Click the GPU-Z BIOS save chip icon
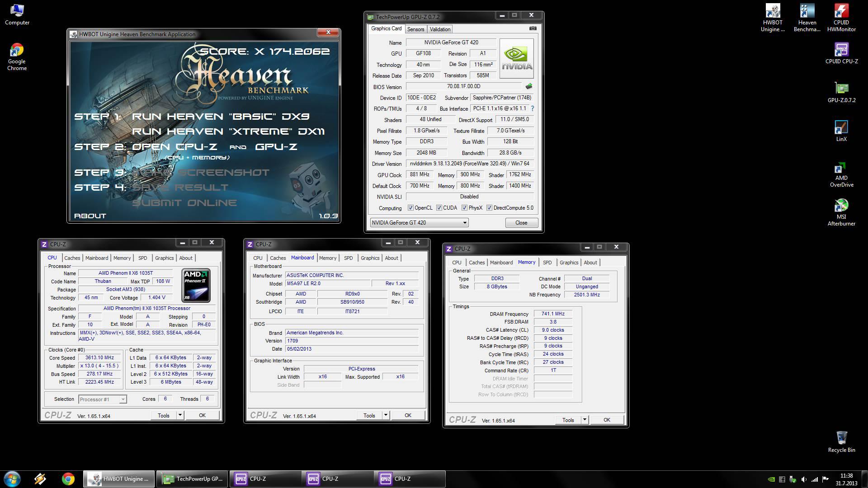 [528, 86]
